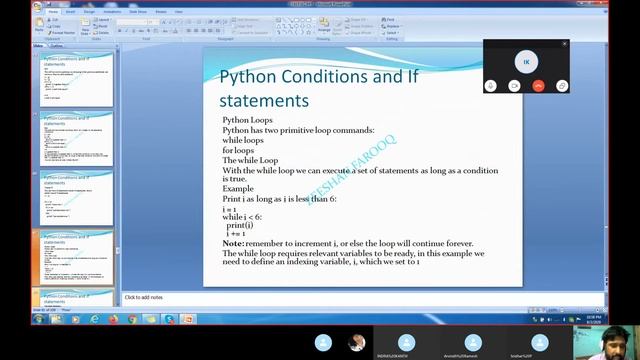Switch to the Review ribbon tab

tap(161, 12)
